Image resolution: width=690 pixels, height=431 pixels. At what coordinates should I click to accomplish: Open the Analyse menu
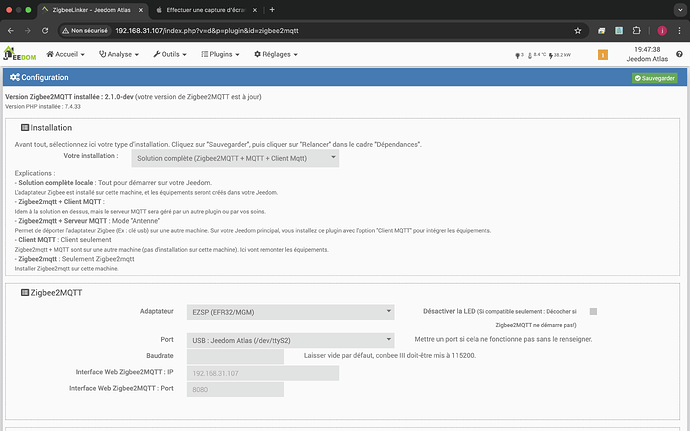pyautogui.click(x=119, y=54)
